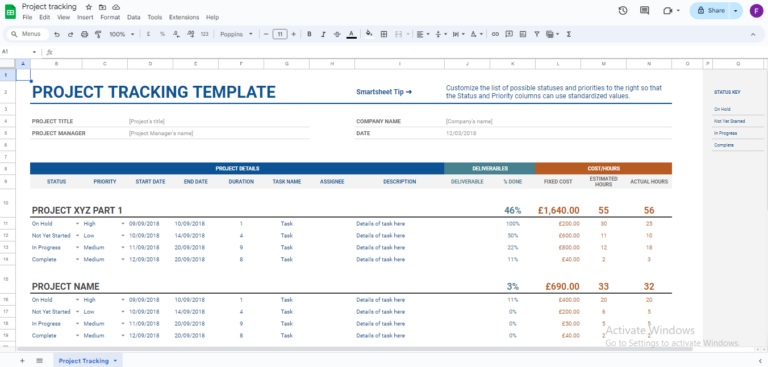Click the PROJECT TRACKING TEMPLATE title cell

[153, 92]
